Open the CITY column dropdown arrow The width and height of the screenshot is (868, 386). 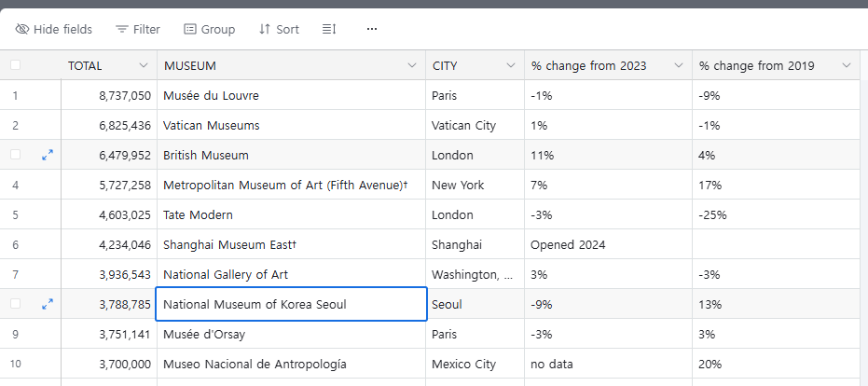(x=510, y=65)
